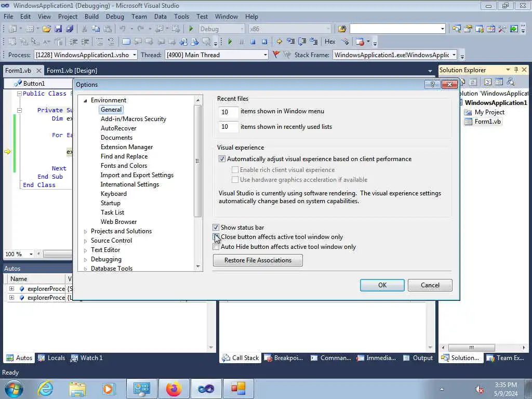Open Firefox from the taskbar
The width and height of the screenshot is (532, 399).
click(x=174, y=389)
